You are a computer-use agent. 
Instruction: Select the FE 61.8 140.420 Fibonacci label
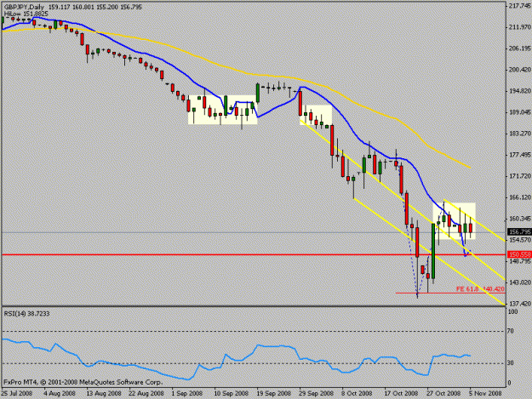pyautogui.click(x=480, y=289)
